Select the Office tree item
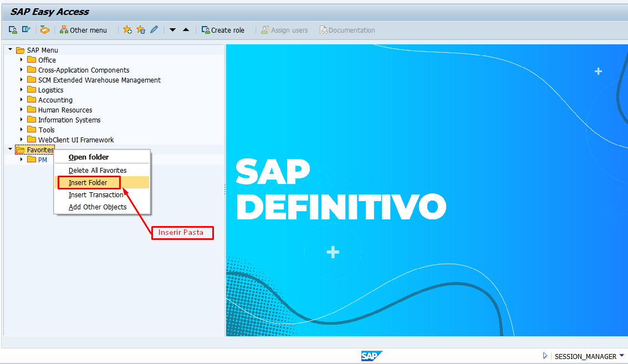The width and height of the screenshot is (628, 364). (47, 60)
